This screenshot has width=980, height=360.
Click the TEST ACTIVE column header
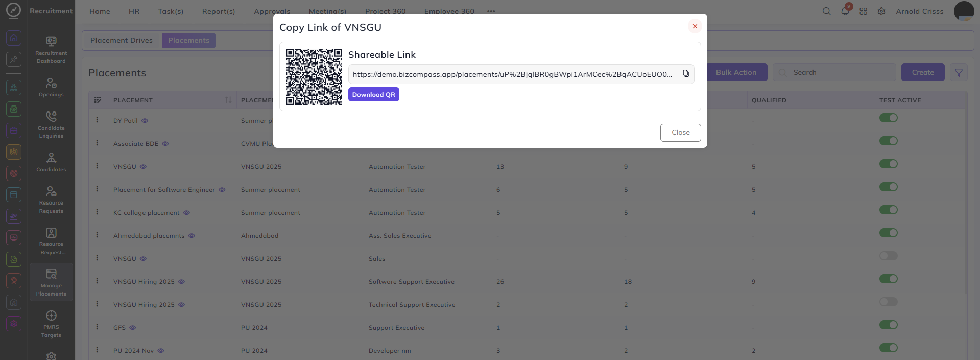click(900, 100)
